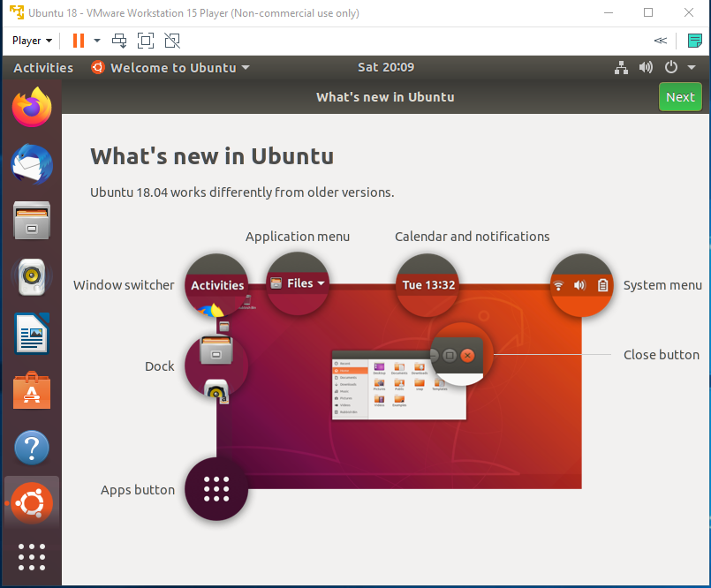Click the green Next button
This screenshot has width=711, height=588.
pos(680,97)
